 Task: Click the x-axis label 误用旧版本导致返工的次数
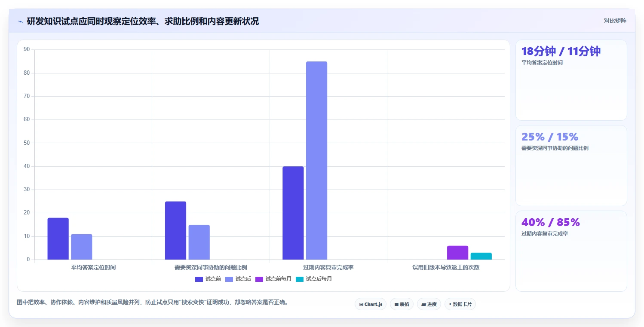pyautogui.click(x=446, y=267)
